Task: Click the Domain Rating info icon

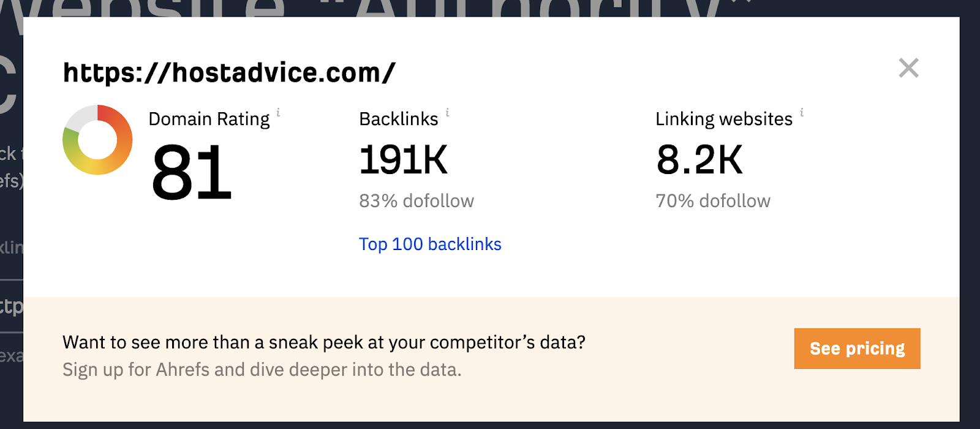Action: click(x=280, y=113)
